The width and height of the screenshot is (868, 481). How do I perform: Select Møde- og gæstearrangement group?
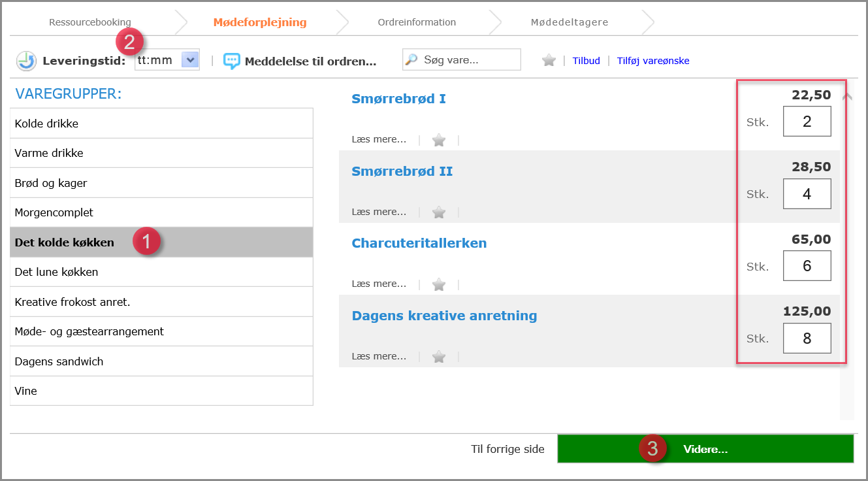(x=161, y=331)
